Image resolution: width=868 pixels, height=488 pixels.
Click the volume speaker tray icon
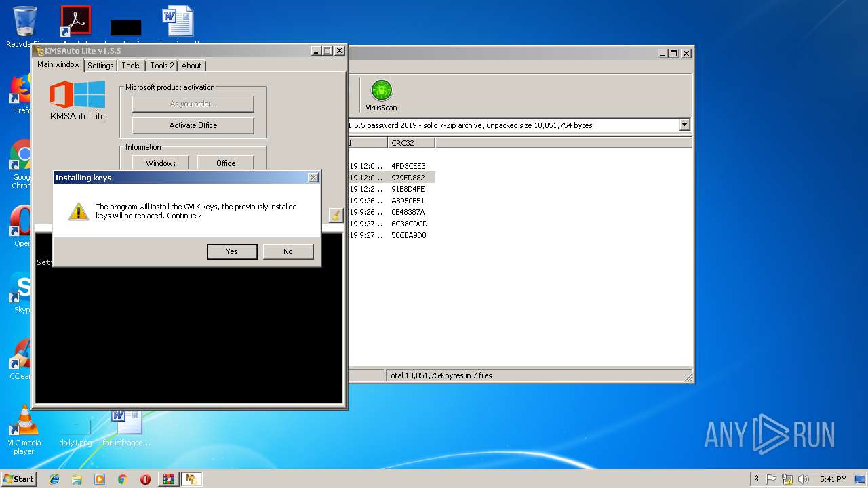[804, 479]
